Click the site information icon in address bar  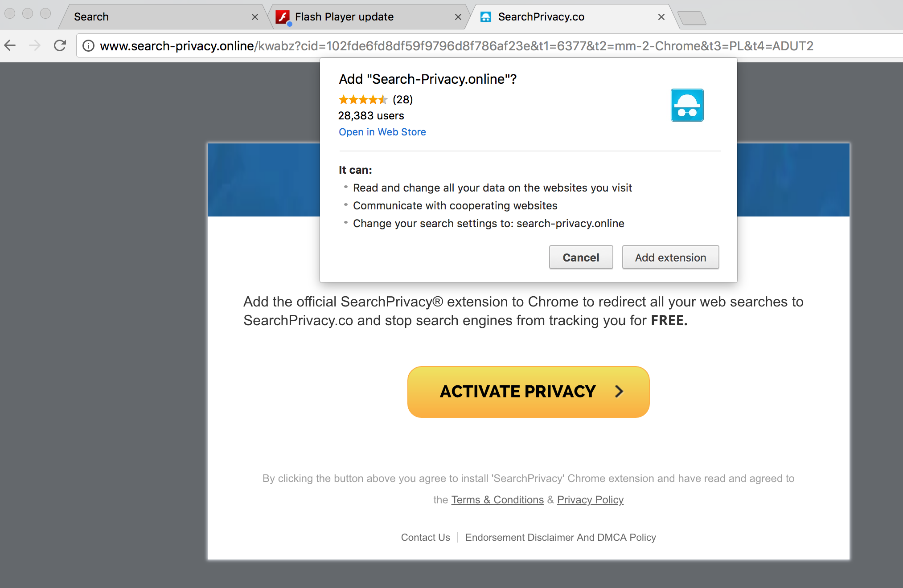tap(89, 46)
